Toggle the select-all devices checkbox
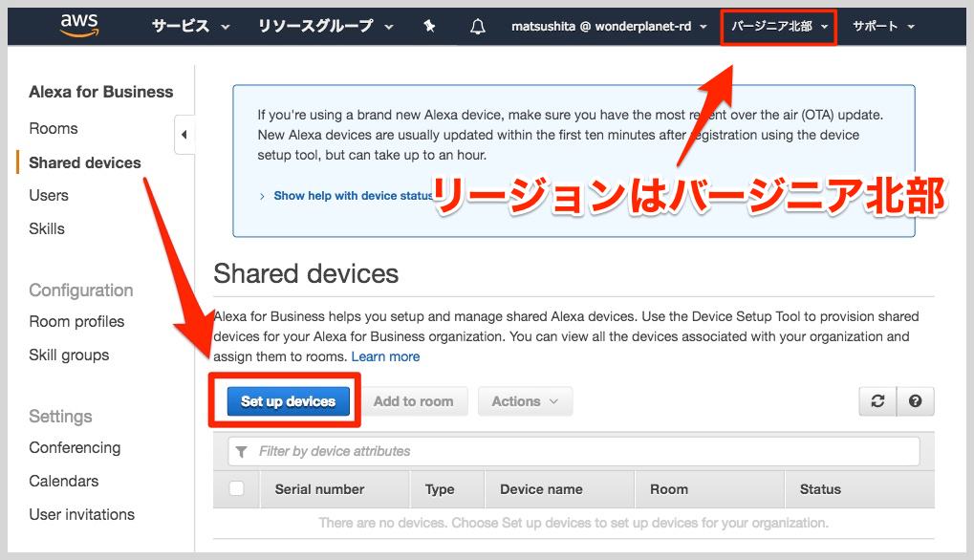This screenshot has height=560, width=974. pos(237,488)
